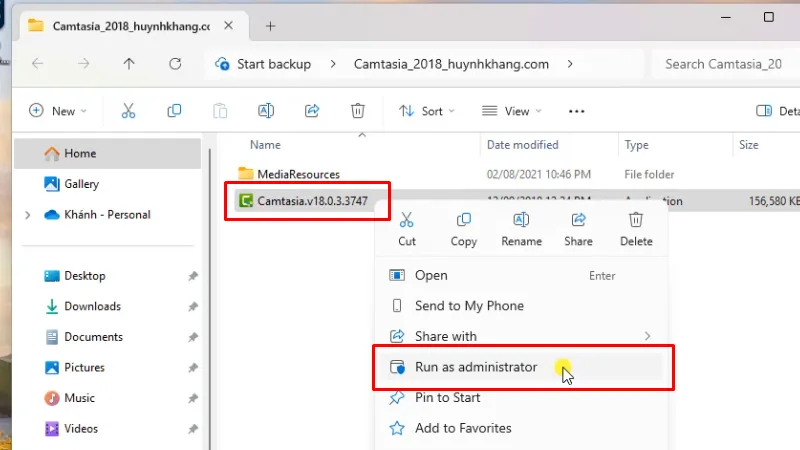Open the View dropdown menu
Image resolution: width=800 pixels, height=450 pixels.
pyautogui.click(x=511, y=111)
